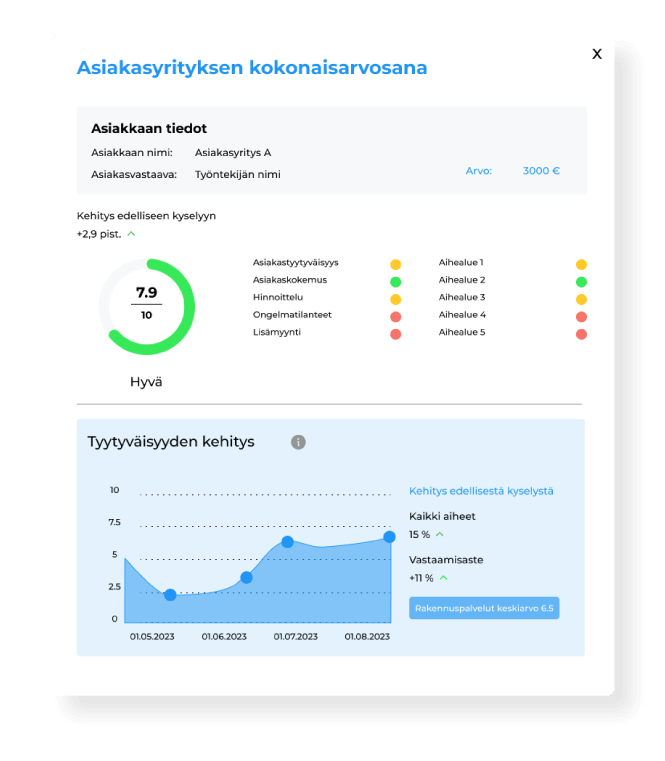Select the chart data point above 01.08.2023
The image size is (665, 761).
pyautogui.click(x=389, y=537)
